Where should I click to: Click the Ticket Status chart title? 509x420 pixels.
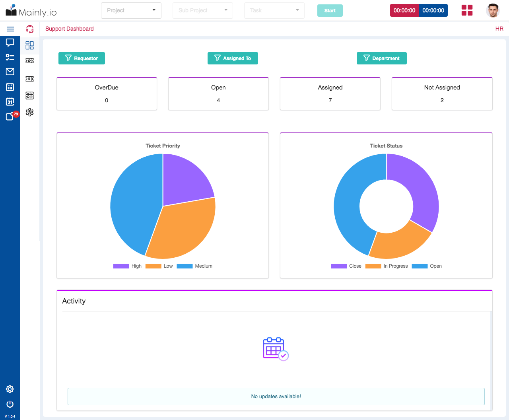386,146
